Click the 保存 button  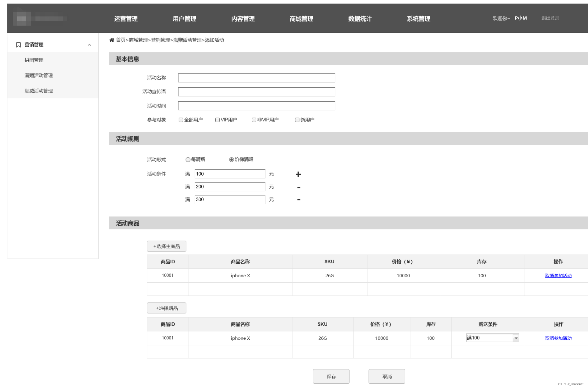(x=331, y=376)
